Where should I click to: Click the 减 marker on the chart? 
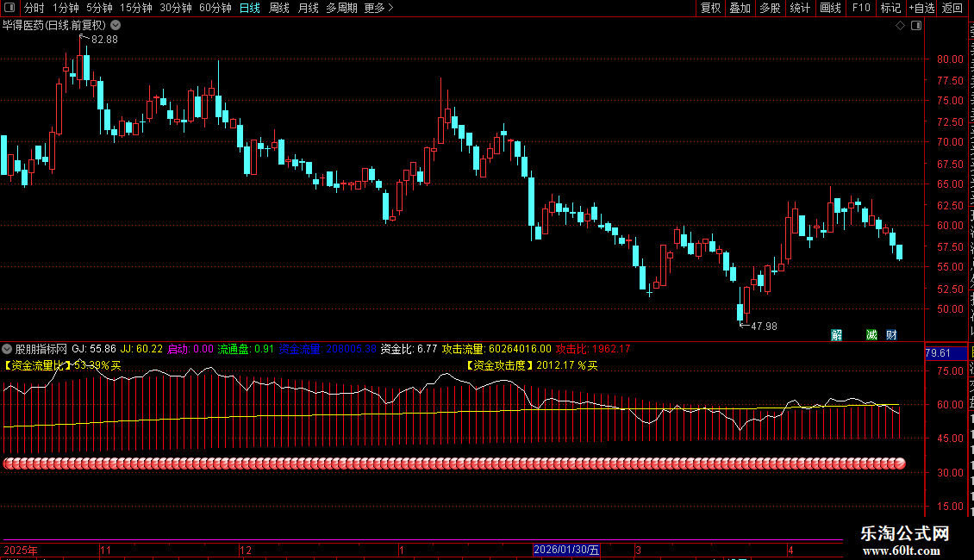[x=872, y=334]
